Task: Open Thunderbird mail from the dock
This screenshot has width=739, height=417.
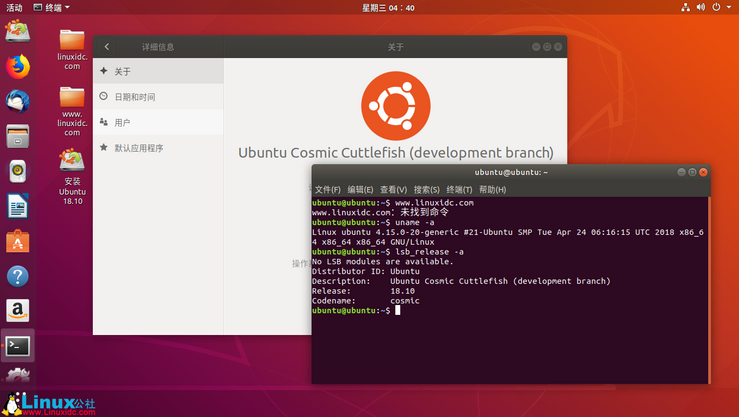Action: [18, 101]
